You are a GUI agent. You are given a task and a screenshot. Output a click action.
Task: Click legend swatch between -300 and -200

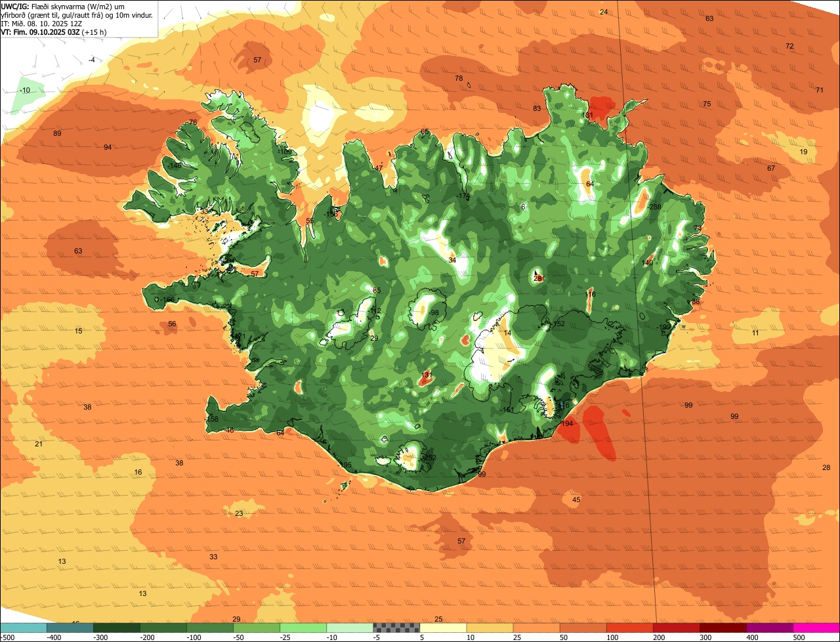tap(117, 628)
